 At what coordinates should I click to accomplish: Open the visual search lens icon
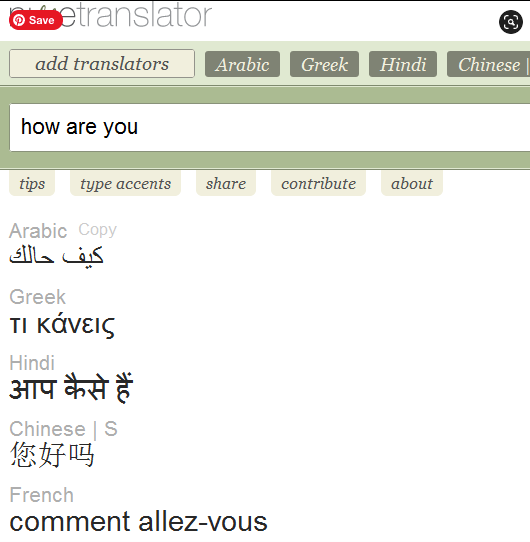click(511, 22)
